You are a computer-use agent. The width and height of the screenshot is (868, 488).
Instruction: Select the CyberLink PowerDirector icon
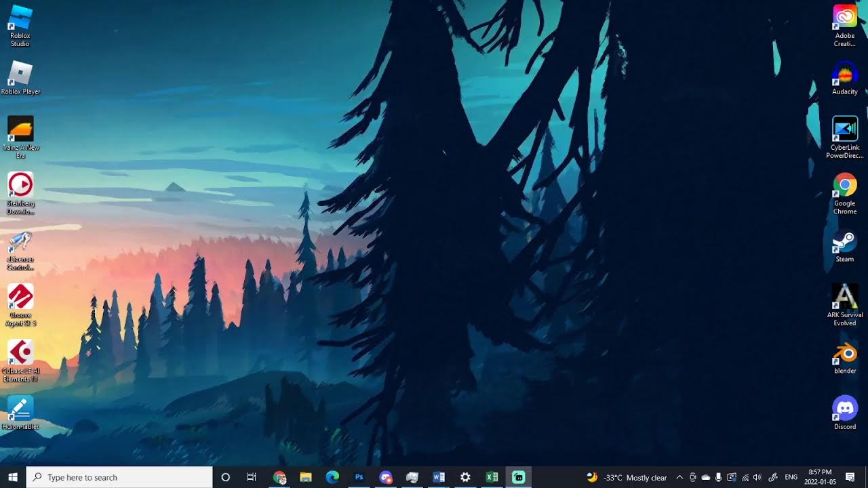pos(845,137)
